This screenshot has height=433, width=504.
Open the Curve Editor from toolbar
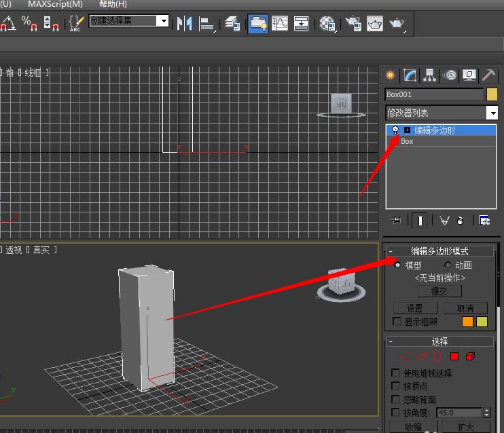[x=280, y=23]
